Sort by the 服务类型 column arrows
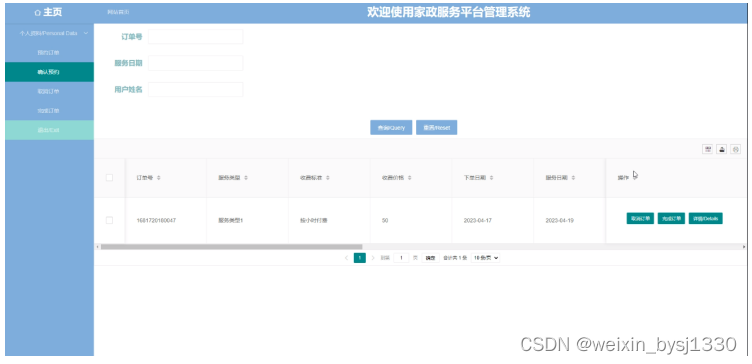The width and height of the screenshot is (752, 364). pyautogui.click(x=246, y=178)
